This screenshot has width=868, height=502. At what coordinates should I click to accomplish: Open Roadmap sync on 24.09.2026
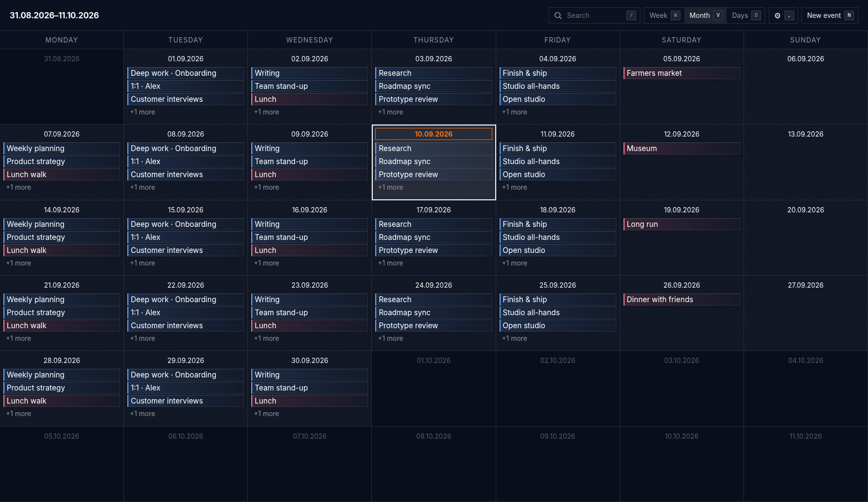click(434, 312)
